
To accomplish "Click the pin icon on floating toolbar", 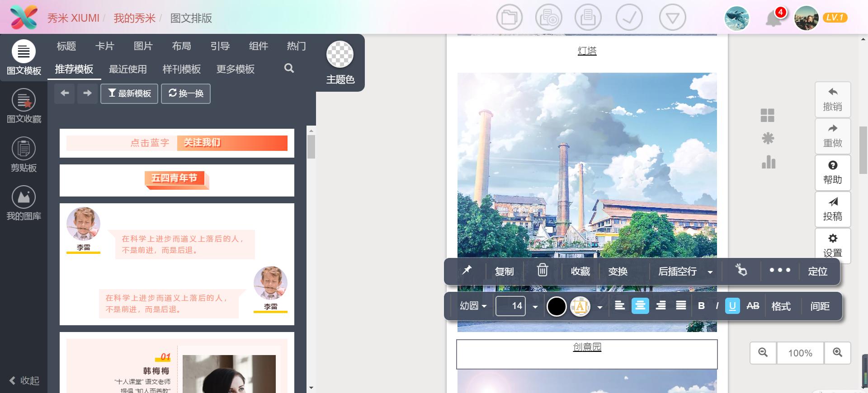I will click(x=467, y=271).
